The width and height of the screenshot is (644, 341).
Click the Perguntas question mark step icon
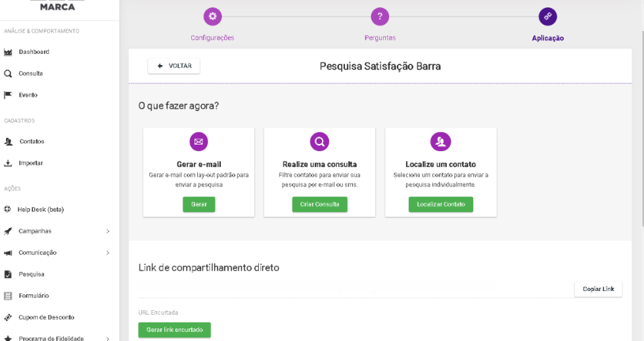(x=380, y=17)
